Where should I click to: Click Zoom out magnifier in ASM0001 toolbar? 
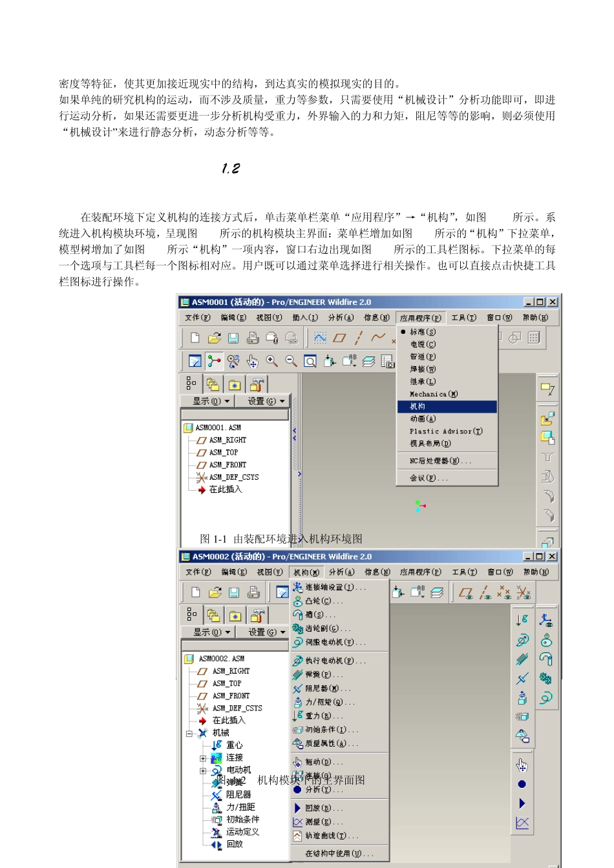coord(291,361)
